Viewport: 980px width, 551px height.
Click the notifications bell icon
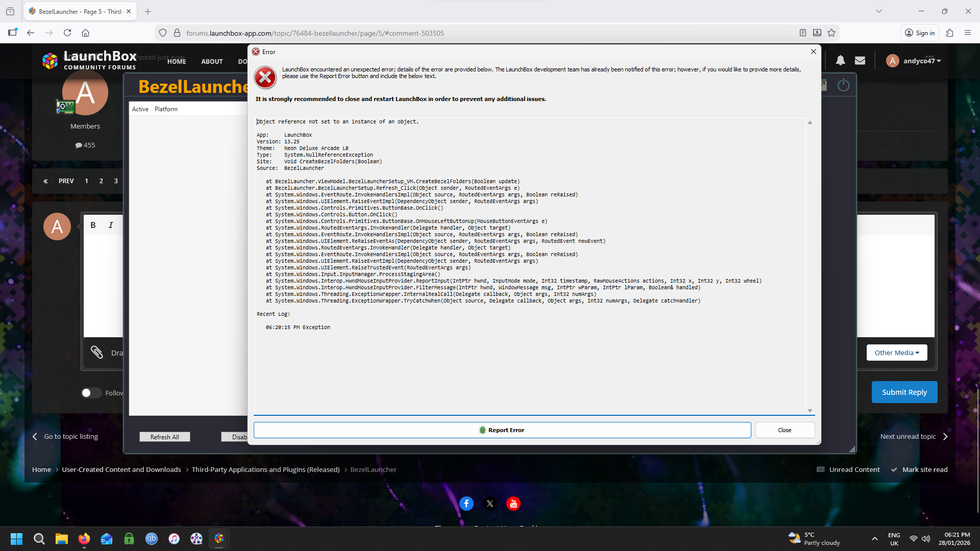pyautogui.click(x=840, y=61)
